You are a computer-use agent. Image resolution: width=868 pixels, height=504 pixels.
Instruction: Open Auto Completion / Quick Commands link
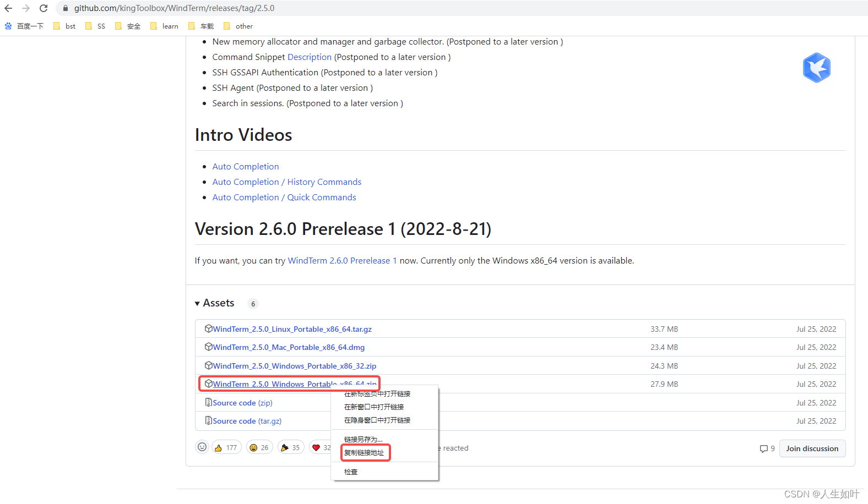point(284,197)
